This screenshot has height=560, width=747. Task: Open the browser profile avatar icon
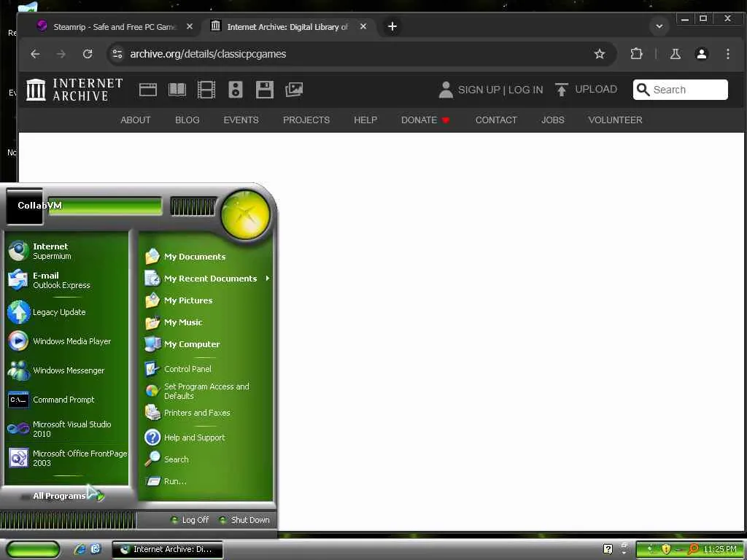coord(701,54)
